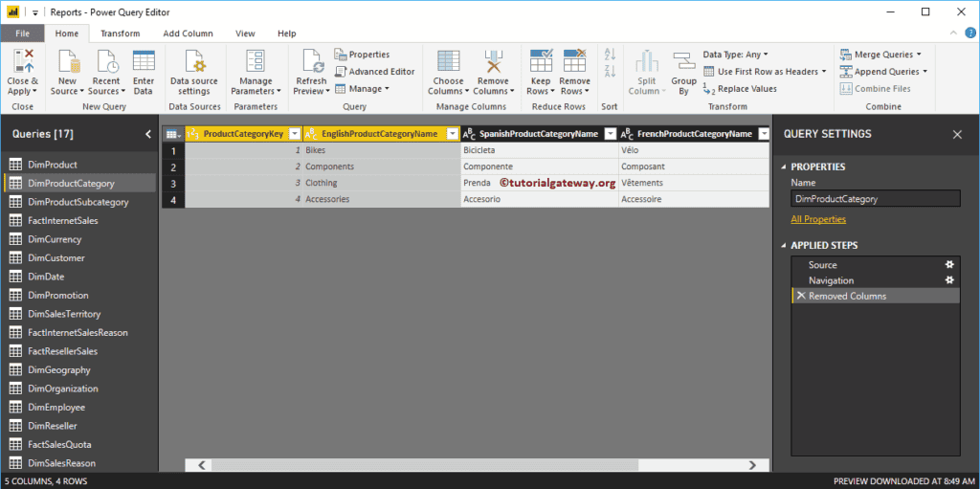
Task: Sort descending with the Z-A icon
Action: (x=610, y=71)
